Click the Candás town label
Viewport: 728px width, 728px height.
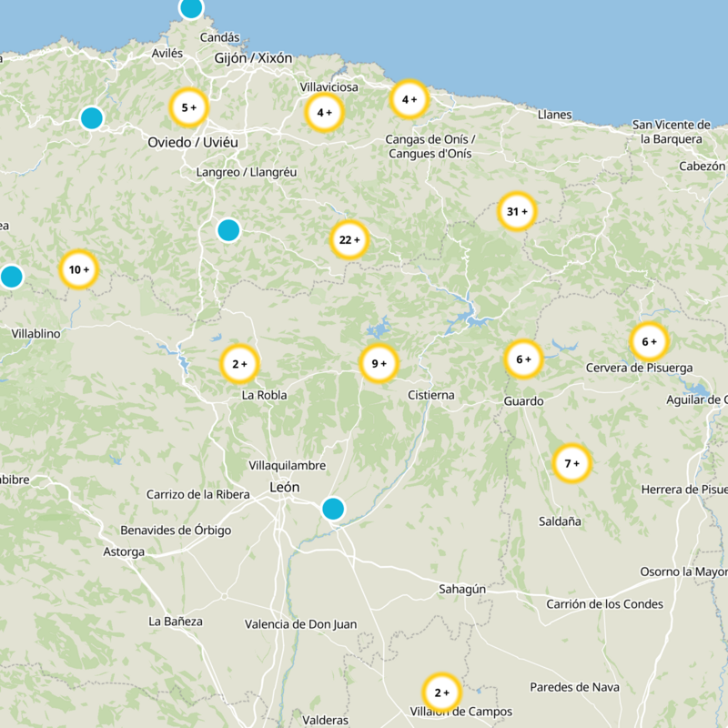tap(219, 37)
